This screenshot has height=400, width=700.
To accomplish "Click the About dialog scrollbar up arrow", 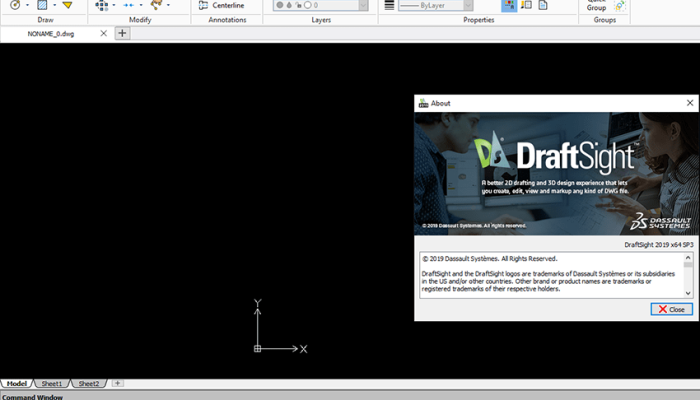I will pyautogui.click(x=688, y=258).
